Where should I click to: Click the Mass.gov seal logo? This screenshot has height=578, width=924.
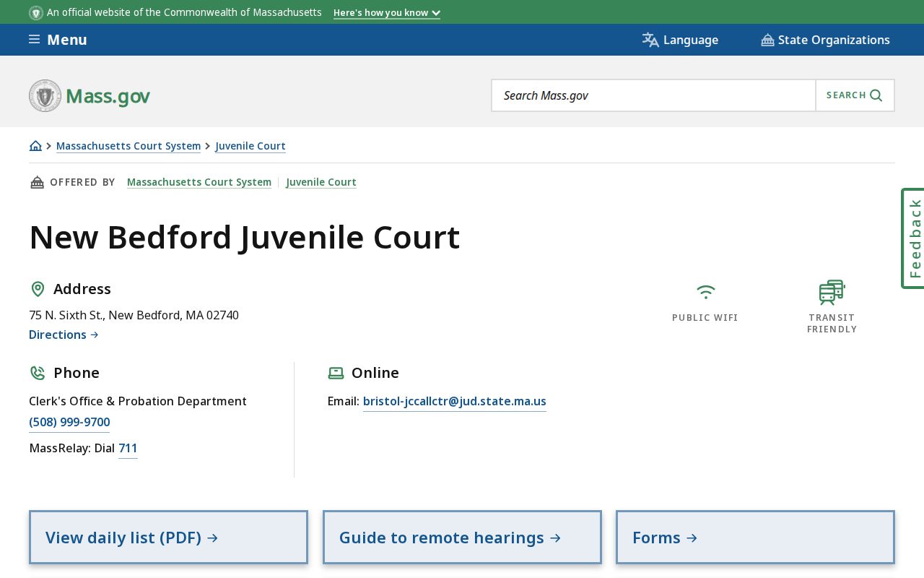(x=45, y=95)
